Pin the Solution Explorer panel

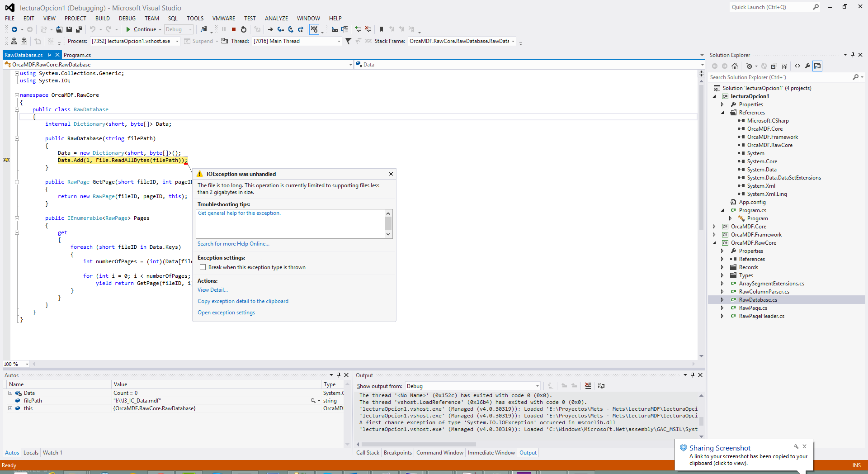click(853, 55)
